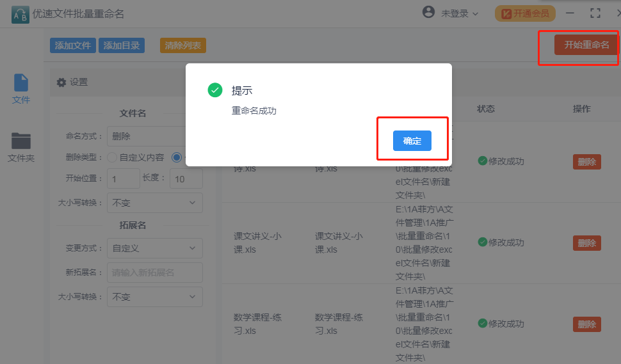Open the 开通会员 membership button
Image resolution: width=621 pixels, height=364 pixels.
[x=525, y=13]
